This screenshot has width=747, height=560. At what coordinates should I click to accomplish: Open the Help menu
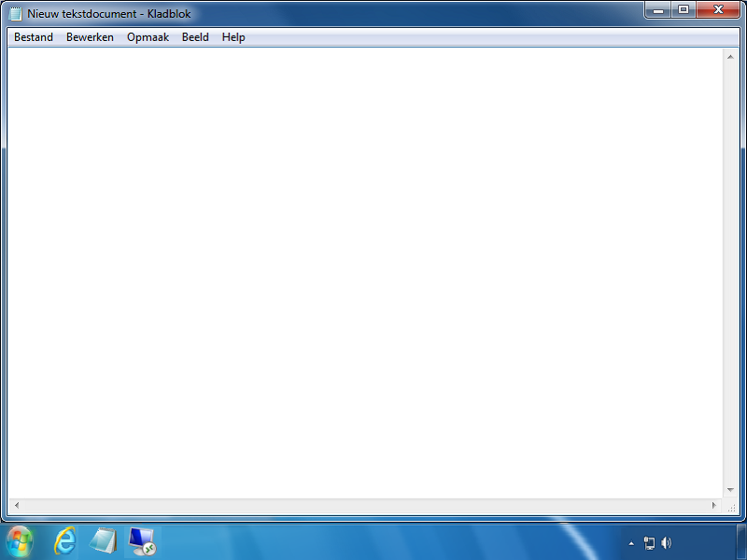click(x=233, y=37)
